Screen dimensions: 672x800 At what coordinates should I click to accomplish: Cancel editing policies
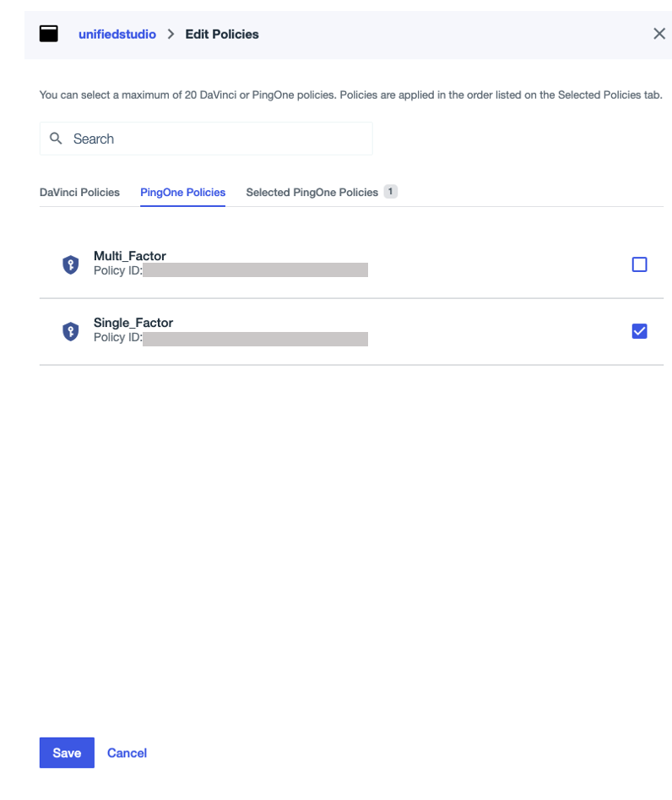[127, 752]
